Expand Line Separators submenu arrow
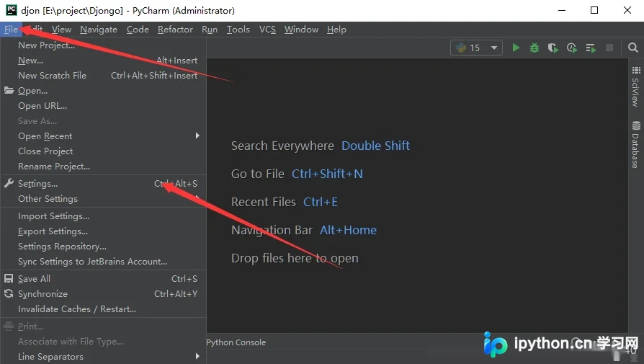 click(x=197, y=356)
